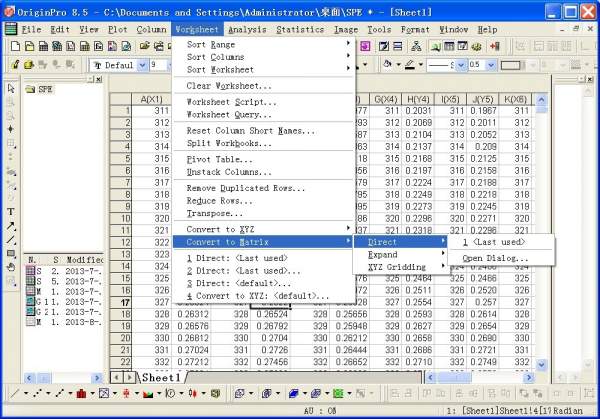
Task: Click the sheet tab scroll left button
Action: pos(116,378)
